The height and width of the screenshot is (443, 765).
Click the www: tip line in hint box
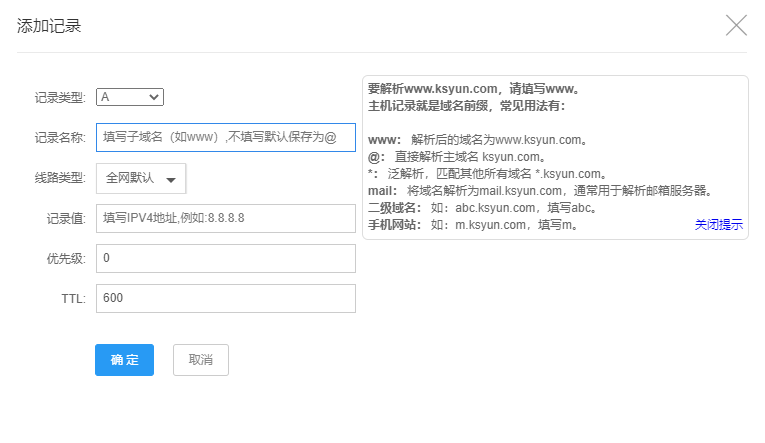(x=478, y=140)
